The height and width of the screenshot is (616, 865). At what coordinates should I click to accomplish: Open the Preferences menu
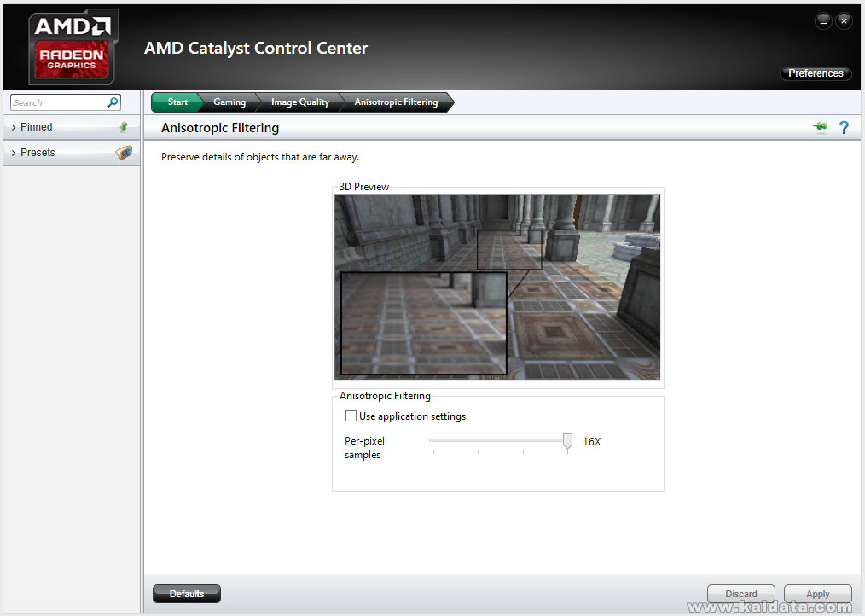coord(816,73)
